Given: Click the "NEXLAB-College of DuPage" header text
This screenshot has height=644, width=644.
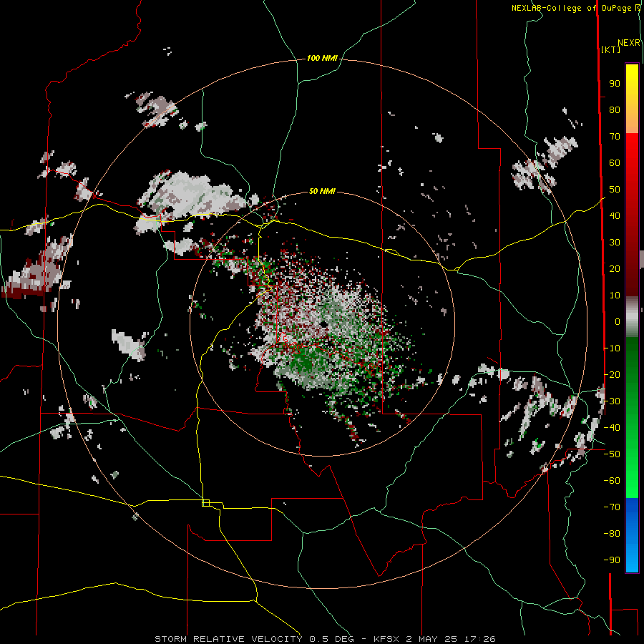Looking at the screenshot, I should [571, 8].
